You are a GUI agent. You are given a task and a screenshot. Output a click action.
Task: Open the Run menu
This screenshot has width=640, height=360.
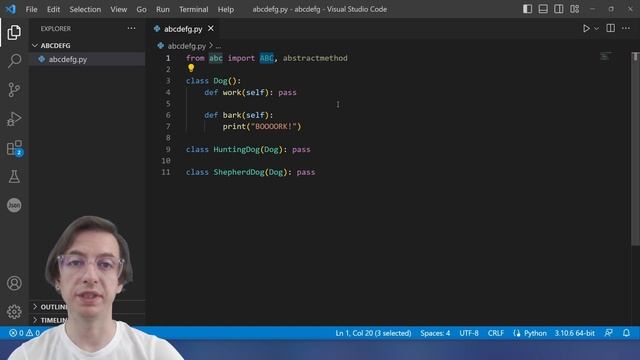[162, 9]
